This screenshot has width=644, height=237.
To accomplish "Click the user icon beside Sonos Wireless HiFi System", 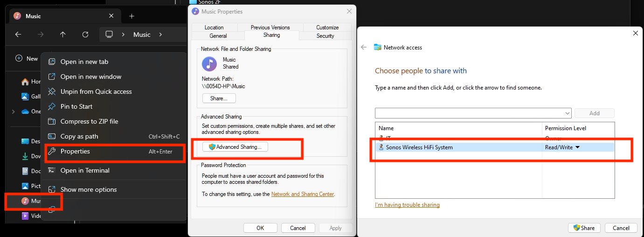I will pyautogui.click(x=381, y=147).
